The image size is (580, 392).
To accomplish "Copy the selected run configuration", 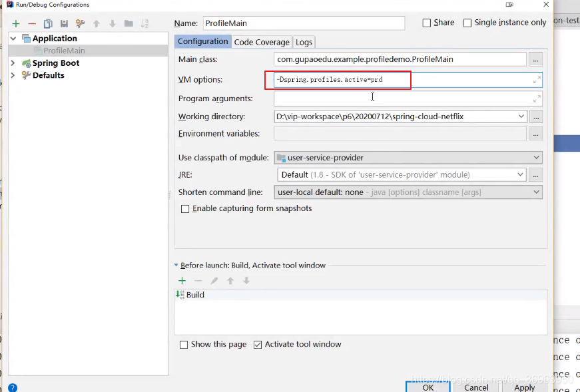I will pos(48,24).
